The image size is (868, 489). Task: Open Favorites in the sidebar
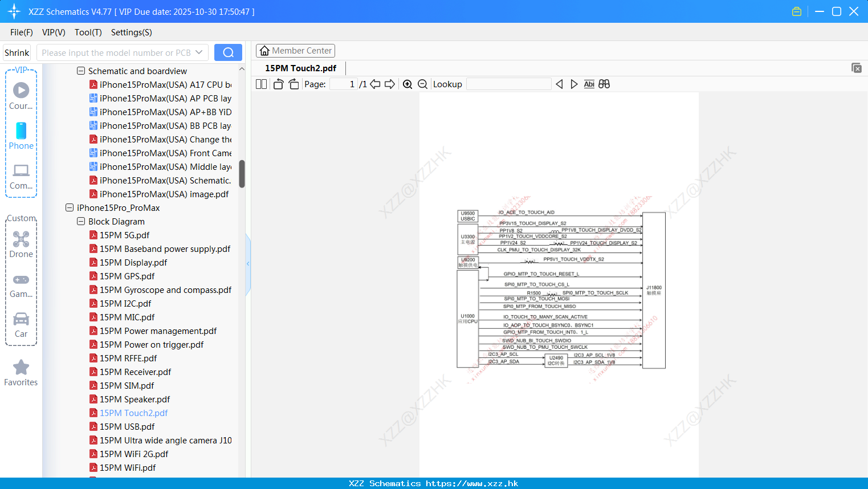(21, 373)
